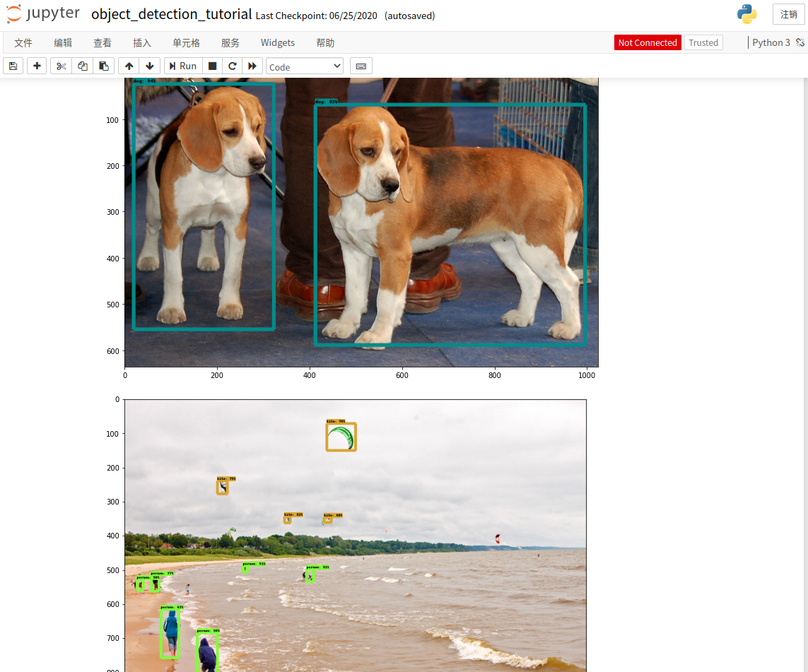808x672 pixels.
Task: Interrupt the kernel with stop icon
Action: coord(212,66)
